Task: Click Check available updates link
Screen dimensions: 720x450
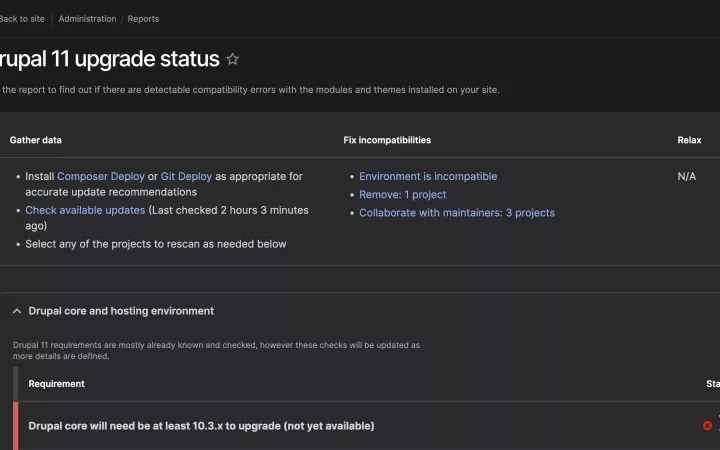Action: click(x=85, y=210)
